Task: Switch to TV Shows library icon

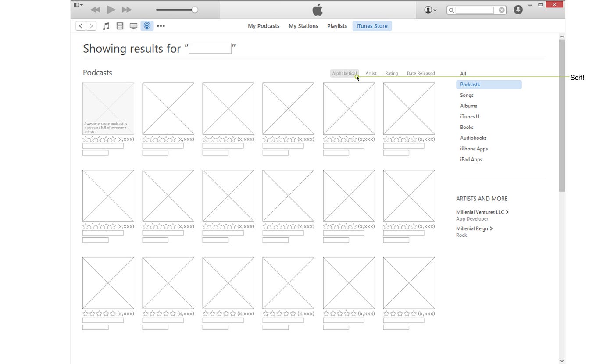Action: coord(133,26)
